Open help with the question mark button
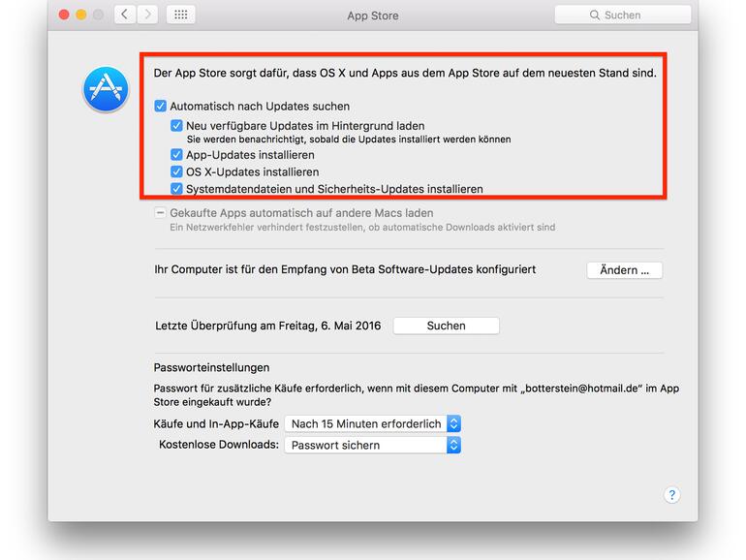Image resolution: width=746 pixels, height=560 pixels. pyautogui.click(x=671, y=495)
